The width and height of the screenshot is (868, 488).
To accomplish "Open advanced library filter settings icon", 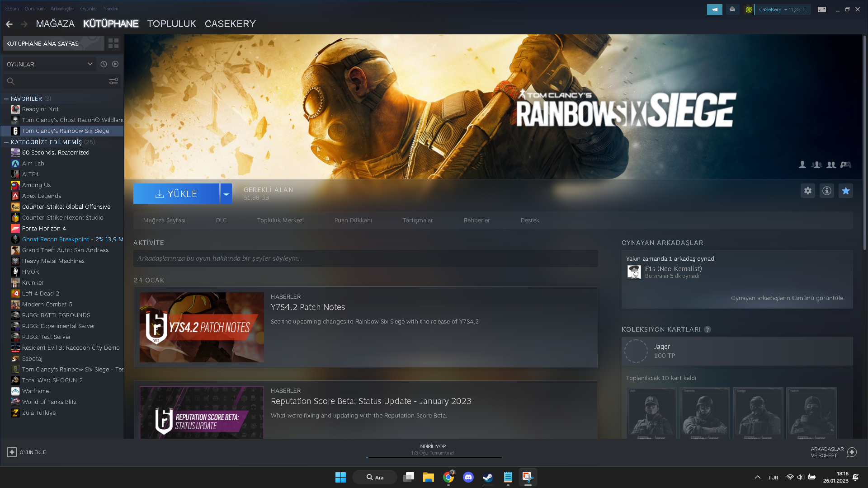I will 113,81.
